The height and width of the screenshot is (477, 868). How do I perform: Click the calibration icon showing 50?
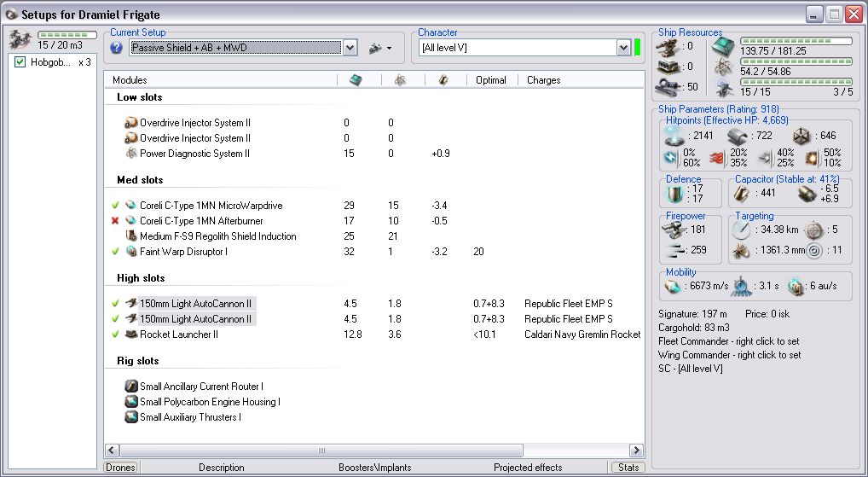click(667, 87)
